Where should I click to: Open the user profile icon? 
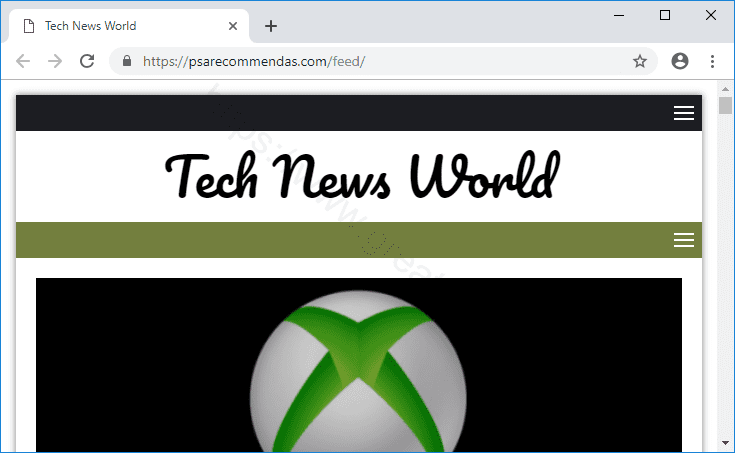click(x=680, y=61)
